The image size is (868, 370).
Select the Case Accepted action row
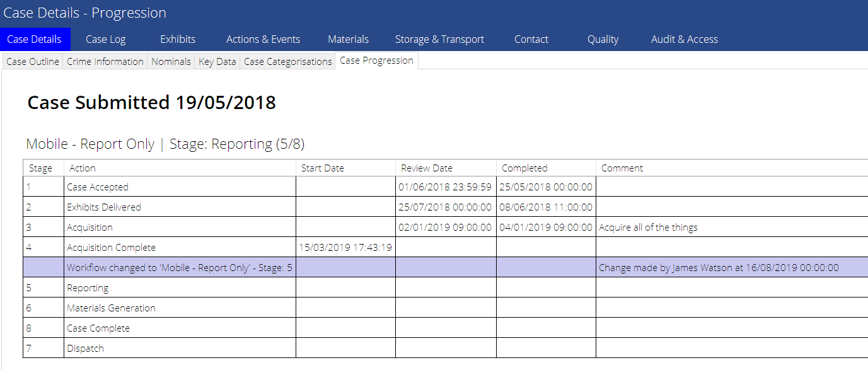(x=98, y=187)
